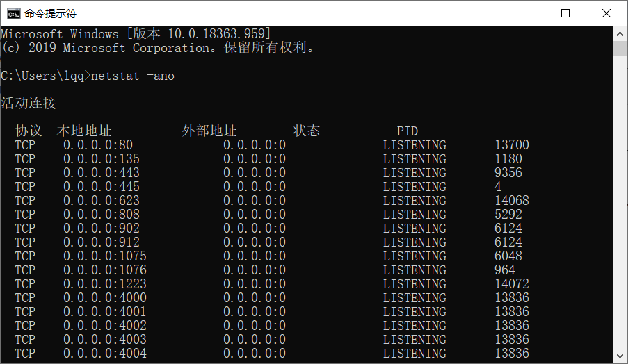This screenshot has height=364, width=628.
Task: Click the scrollbar up arrow
Action: pos(620,33)
